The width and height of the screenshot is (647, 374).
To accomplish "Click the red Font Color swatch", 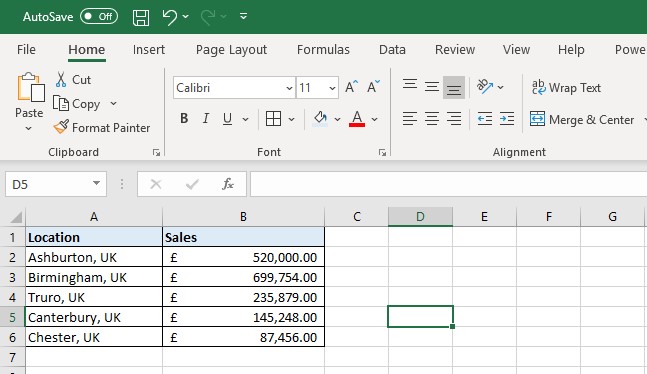I will click(x=357, y=119).
